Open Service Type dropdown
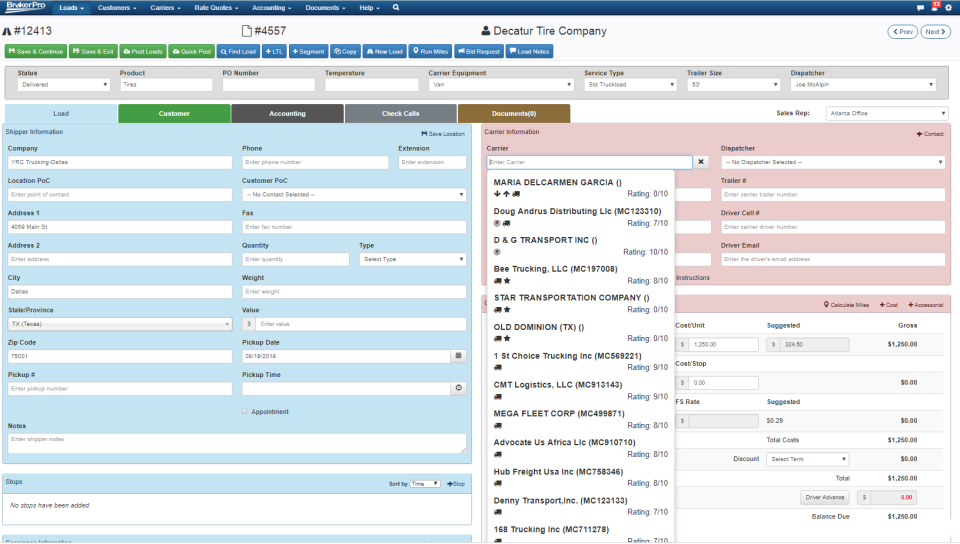 (630, 84)
